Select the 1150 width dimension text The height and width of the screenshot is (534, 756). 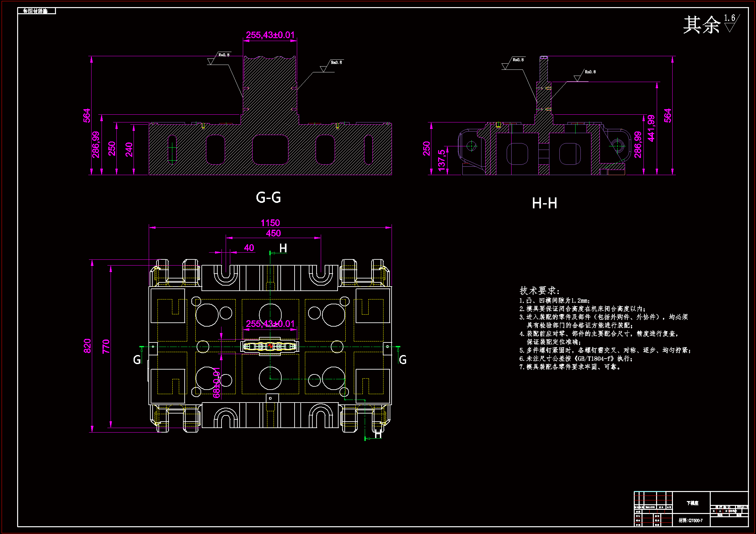point(270,223)
